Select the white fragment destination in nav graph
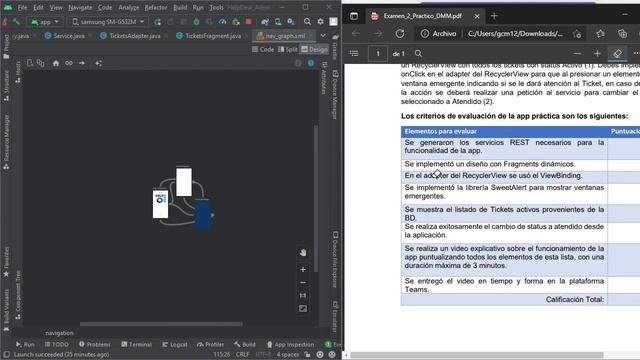Screen dimensions: 640x360 pyautogui.click(x=184, y=182)
